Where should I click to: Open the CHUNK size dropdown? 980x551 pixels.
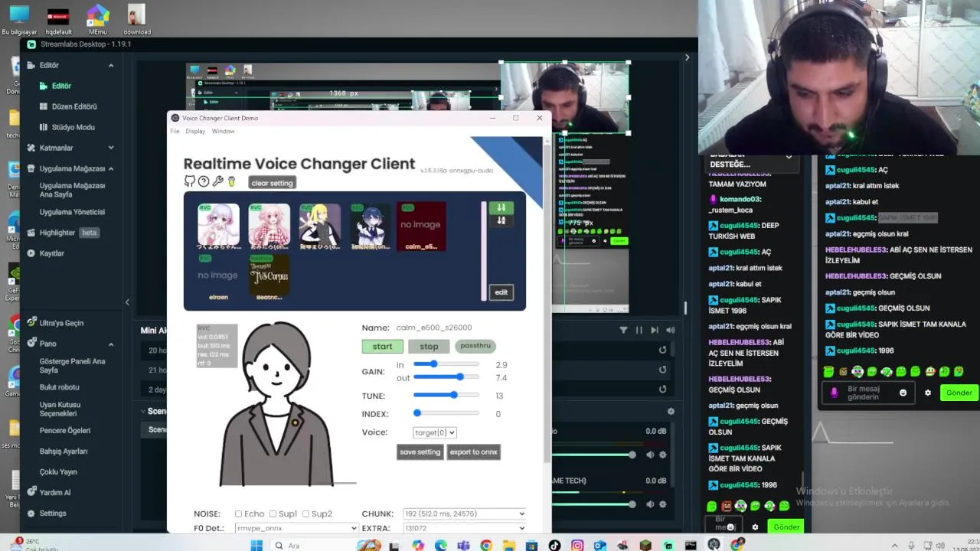pyautogui.click(x=465, y=514)
